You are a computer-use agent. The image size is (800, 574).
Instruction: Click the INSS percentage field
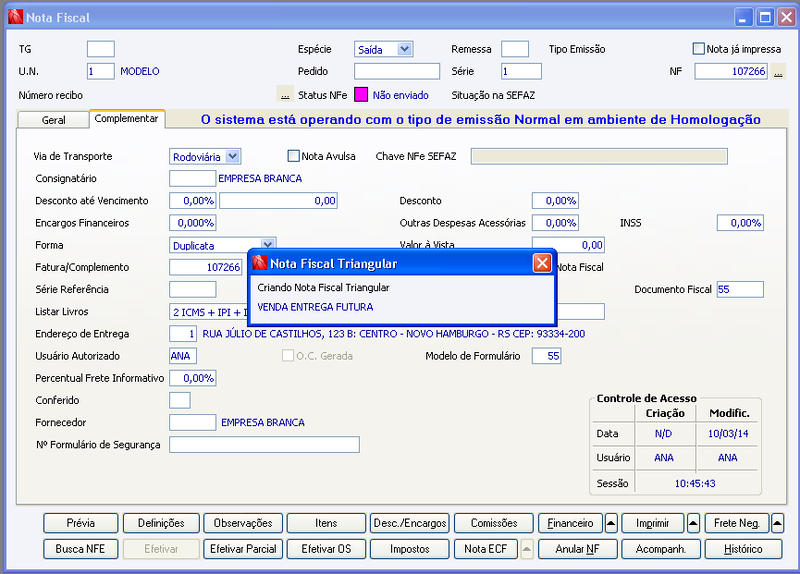click(740, 223)
